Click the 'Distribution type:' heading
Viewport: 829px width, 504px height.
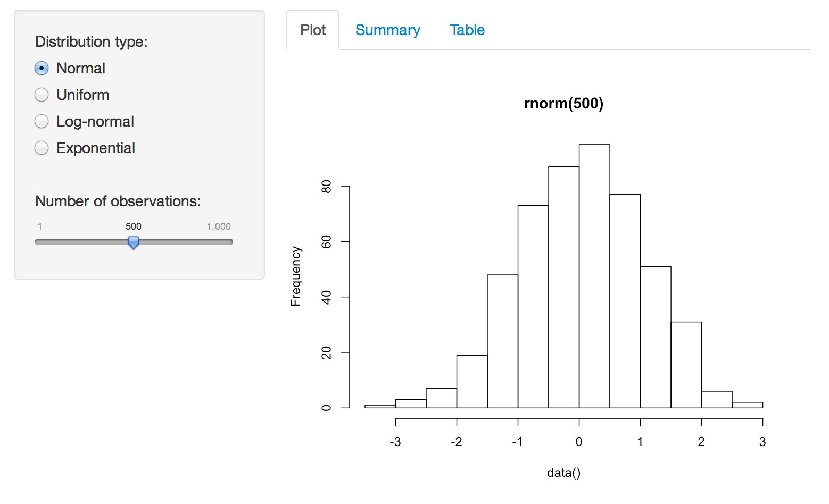point(92,42)
